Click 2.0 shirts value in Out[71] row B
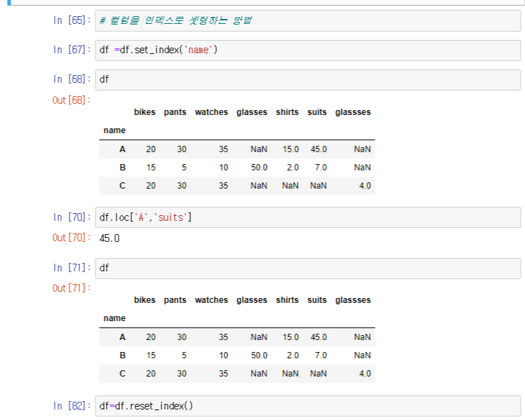Image resolution: width=525 pixels, height=420 pixels. tap(293, 355)
